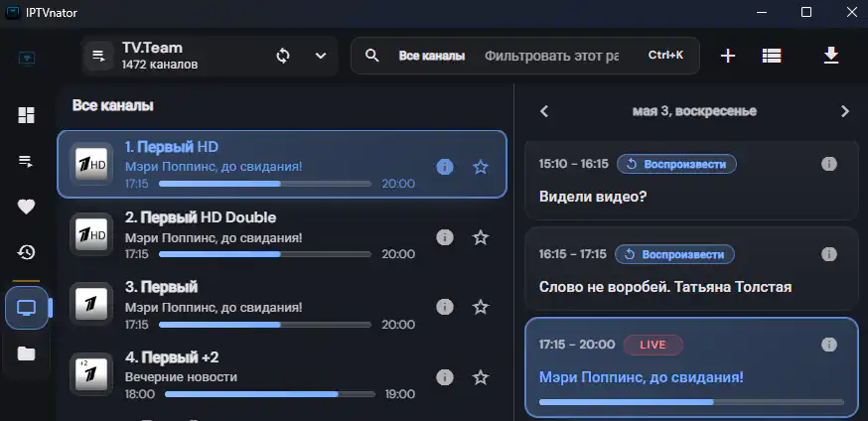
Task: Go to previous day in the EPG
Action: point(544,111)
